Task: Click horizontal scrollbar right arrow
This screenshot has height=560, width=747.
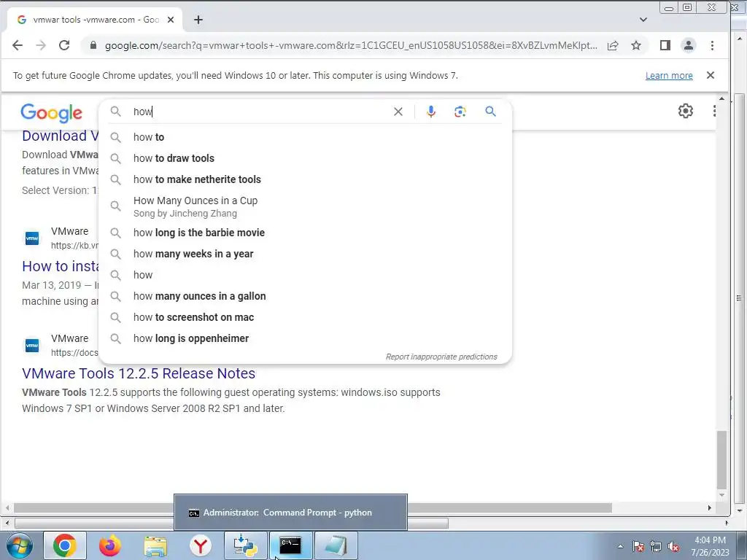Action: click(709, 508)
